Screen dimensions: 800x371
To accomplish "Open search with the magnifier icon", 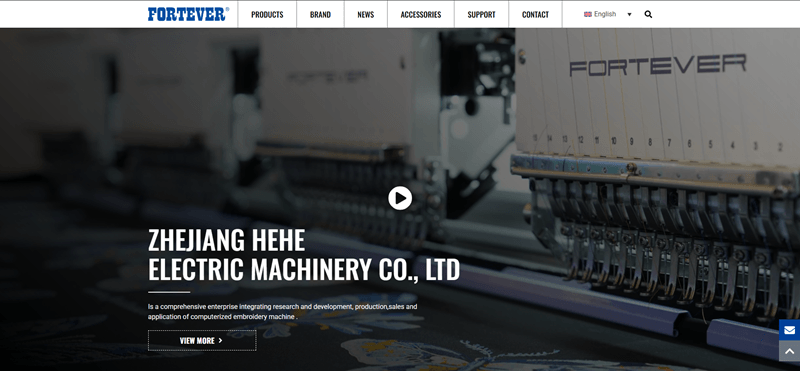I will [648, 14].
